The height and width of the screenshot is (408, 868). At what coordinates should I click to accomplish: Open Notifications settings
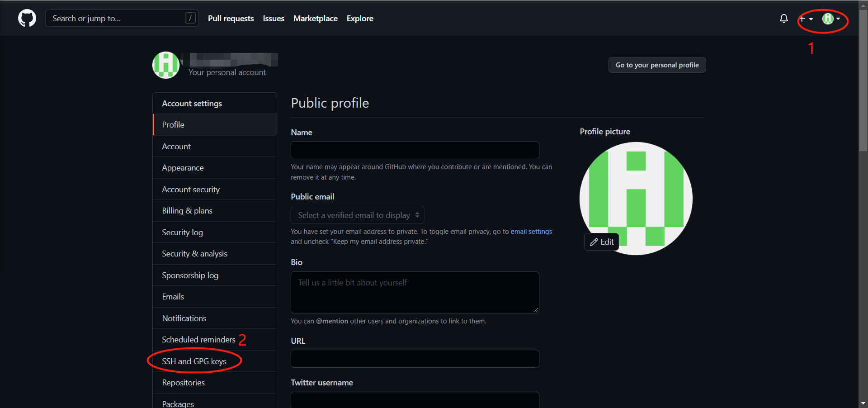pyautogui.click(x=215, y=318)
